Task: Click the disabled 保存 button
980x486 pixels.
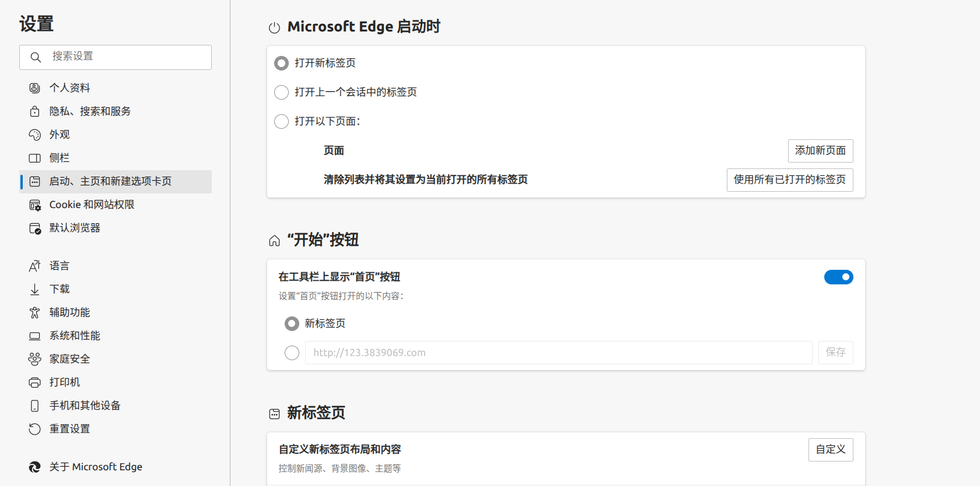Action: tap(835, 353)
